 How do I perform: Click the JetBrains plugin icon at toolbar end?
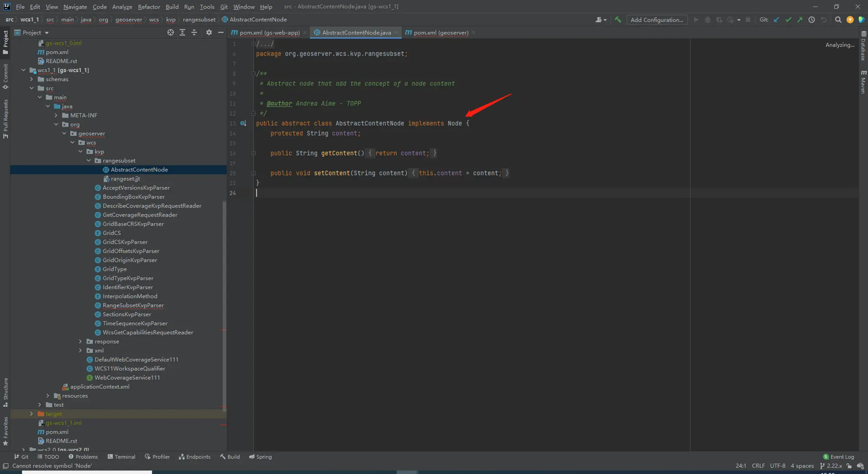(861, 20)
